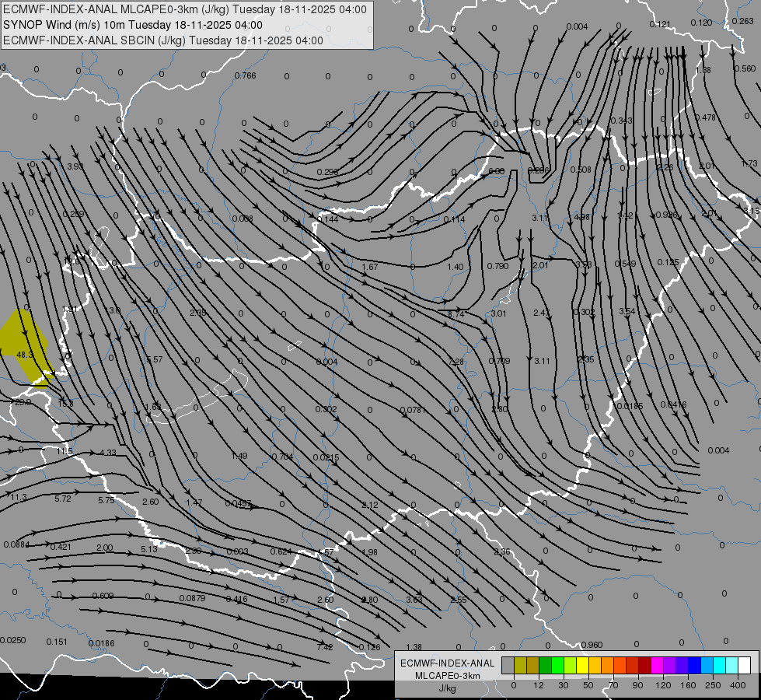Click the map value '0.0186'
The image size is (761, 700).
(101, 643)
